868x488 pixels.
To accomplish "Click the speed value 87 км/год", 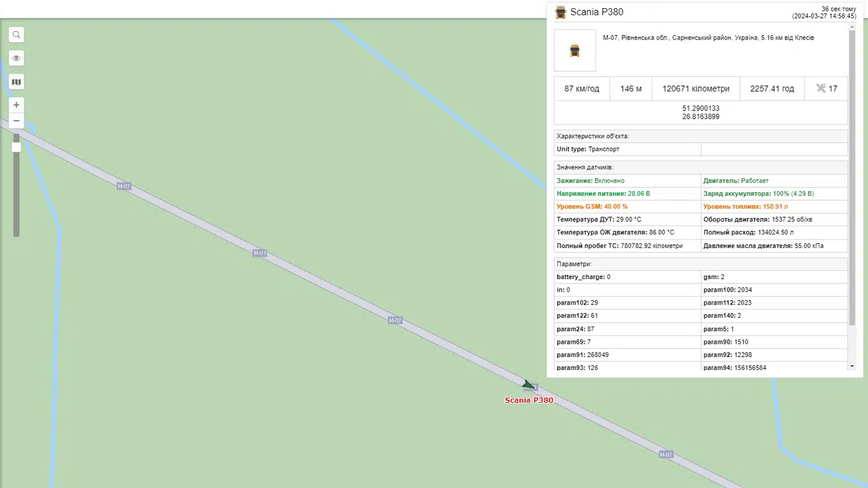I will coord(582,89).
